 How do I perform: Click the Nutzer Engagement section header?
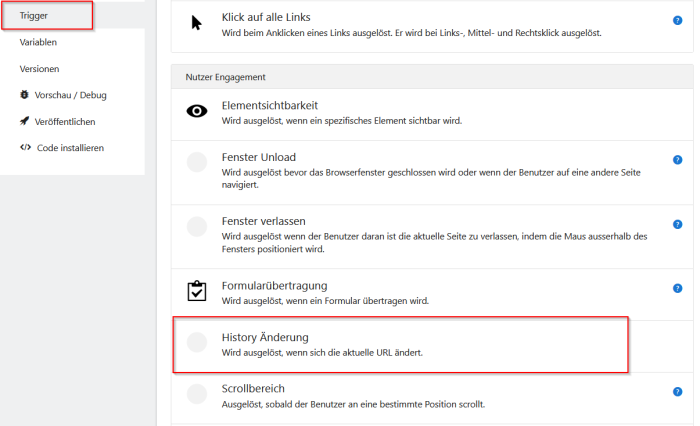coord(432,77)
